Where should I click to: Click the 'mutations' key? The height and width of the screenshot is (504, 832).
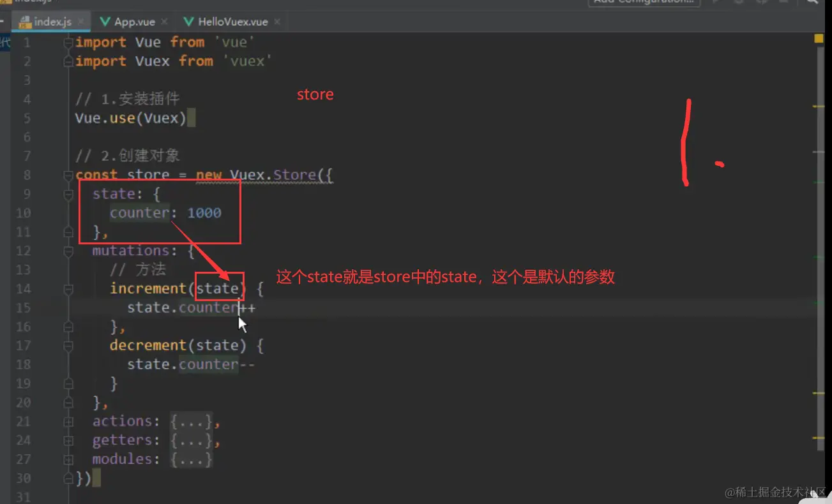131,251
